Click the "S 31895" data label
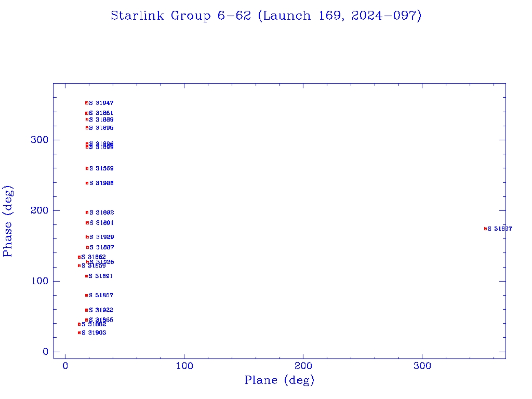 101,128
